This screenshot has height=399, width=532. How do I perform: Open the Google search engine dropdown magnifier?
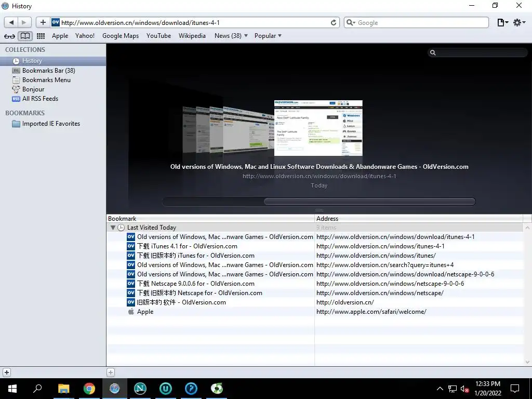[351, 22]
